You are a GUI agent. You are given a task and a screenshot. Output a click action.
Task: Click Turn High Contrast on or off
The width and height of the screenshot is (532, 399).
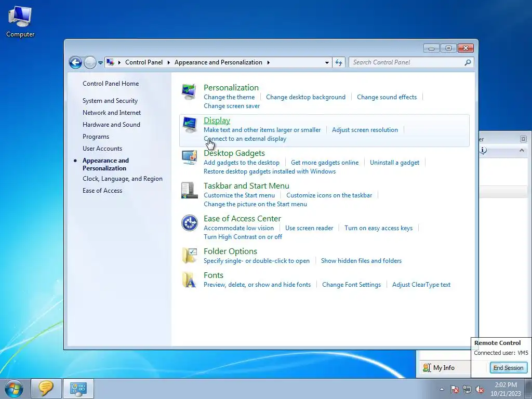pyautogui.click(x=243, y=237)
